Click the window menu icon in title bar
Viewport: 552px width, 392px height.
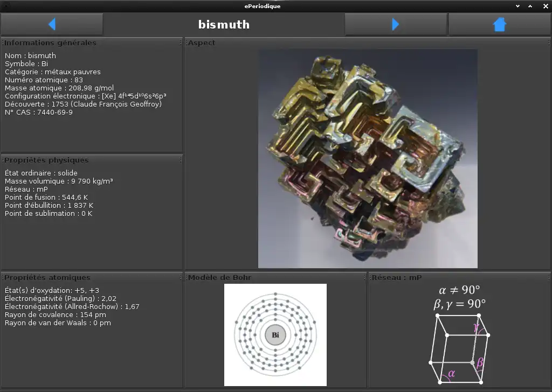7,6
